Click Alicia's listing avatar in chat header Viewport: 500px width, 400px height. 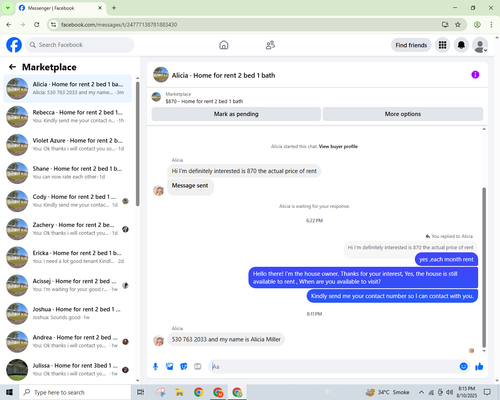[x=161, y=75]
